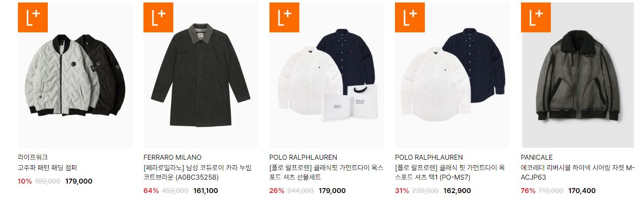This screenshot has width=644, height=204.
Task: Click the L+ badge on the Panicale shearling jacket
Action: [536, 17]
